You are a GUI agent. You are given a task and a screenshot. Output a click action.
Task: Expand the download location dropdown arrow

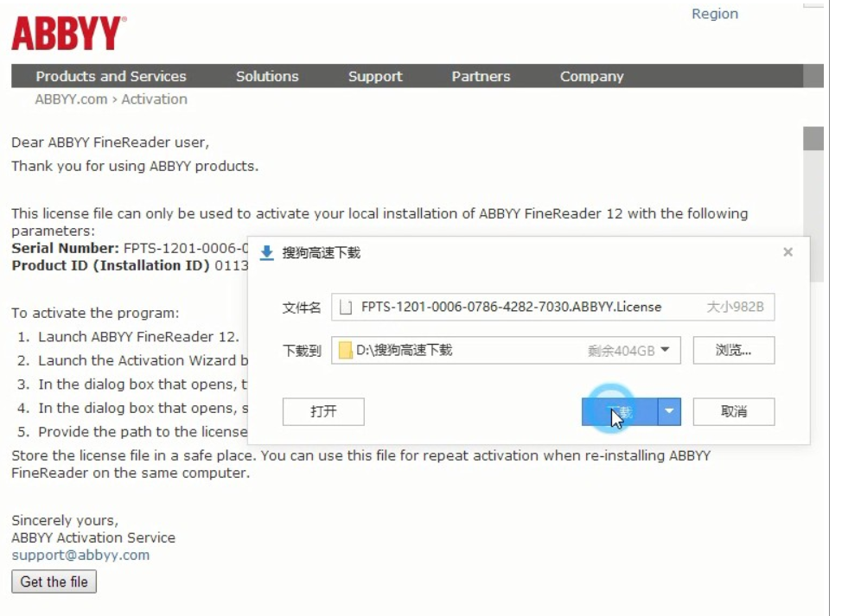(x=666, y=350)
